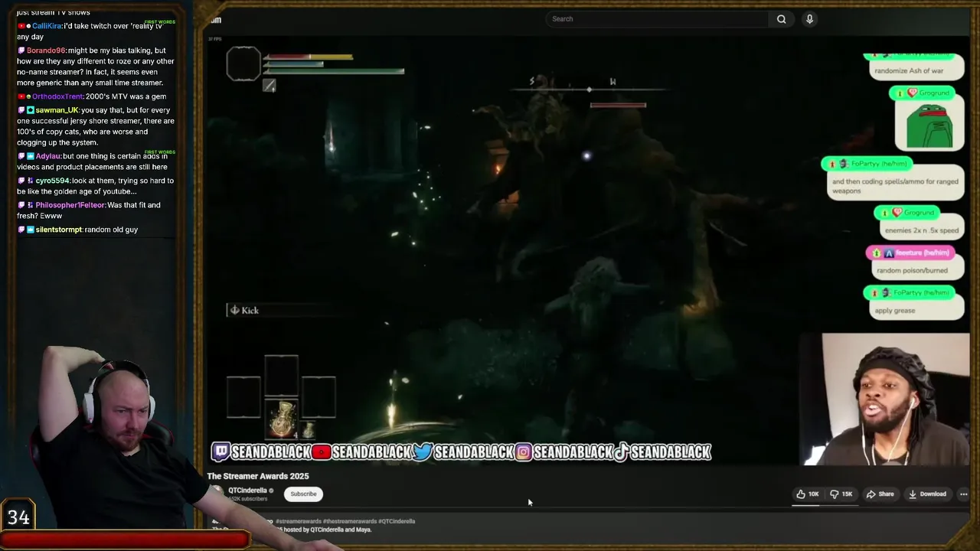
Task: Activate the voice search microphone icon
Action: click(809, 19)
